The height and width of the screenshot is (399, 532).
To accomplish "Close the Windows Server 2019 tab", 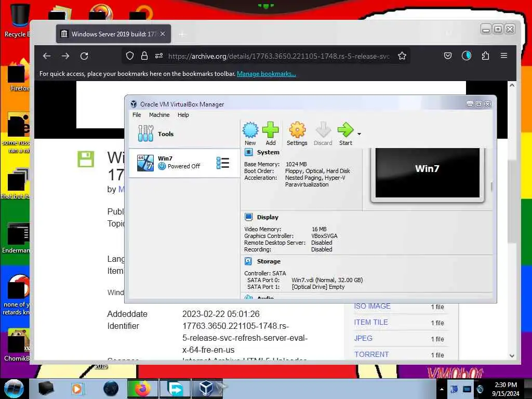I will pyautogui.click(x=163, y=34).
